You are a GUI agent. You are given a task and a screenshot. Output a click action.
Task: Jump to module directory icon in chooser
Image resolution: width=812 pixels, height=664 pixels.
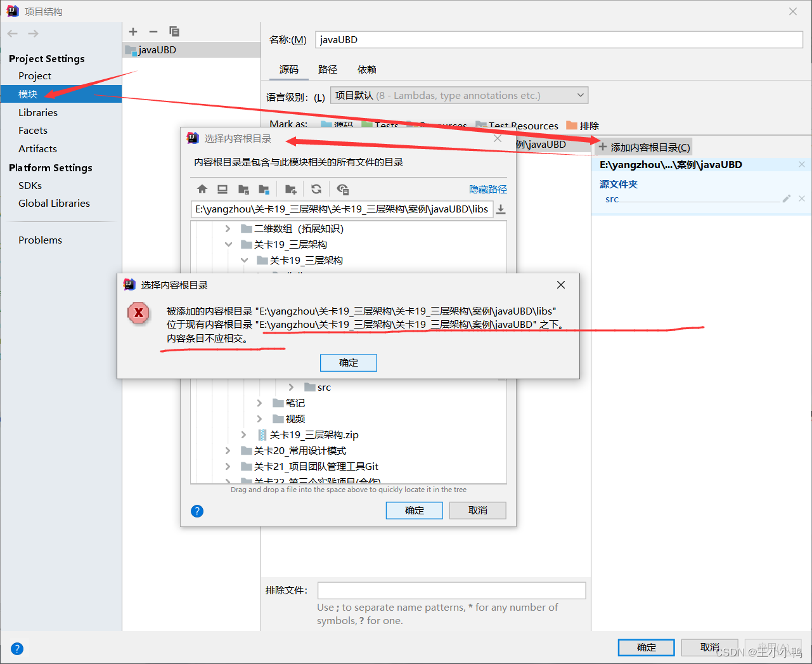point(264,189)
